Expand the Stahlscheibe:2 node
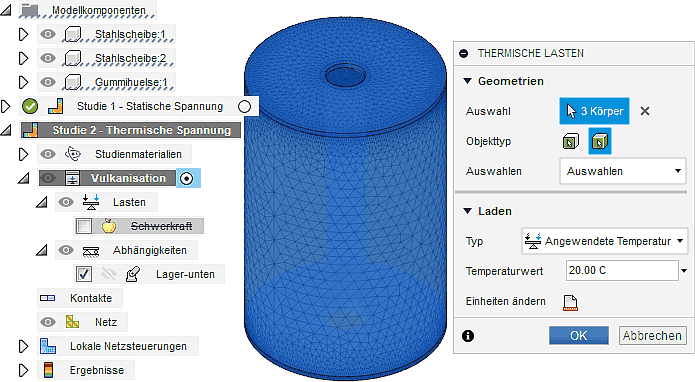This screenshot has width=695, height=382. 23,58
